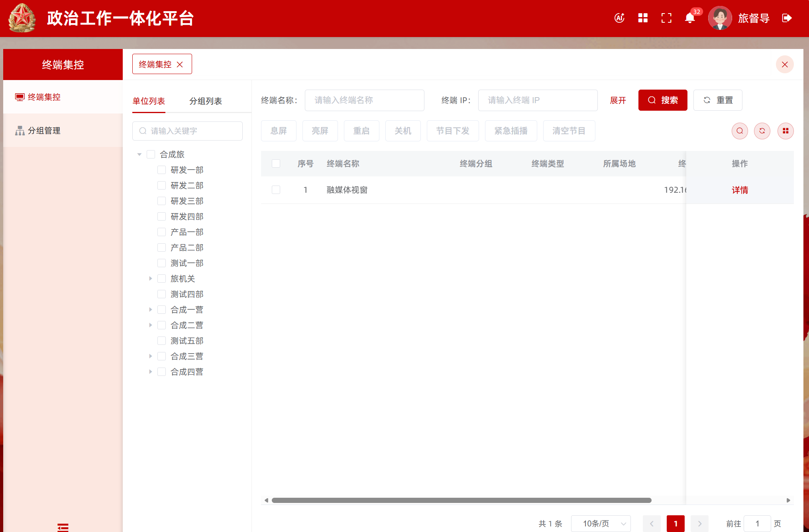Collapse the 合成旅 root node
The image size is (809, 532).
coord(139,155)
